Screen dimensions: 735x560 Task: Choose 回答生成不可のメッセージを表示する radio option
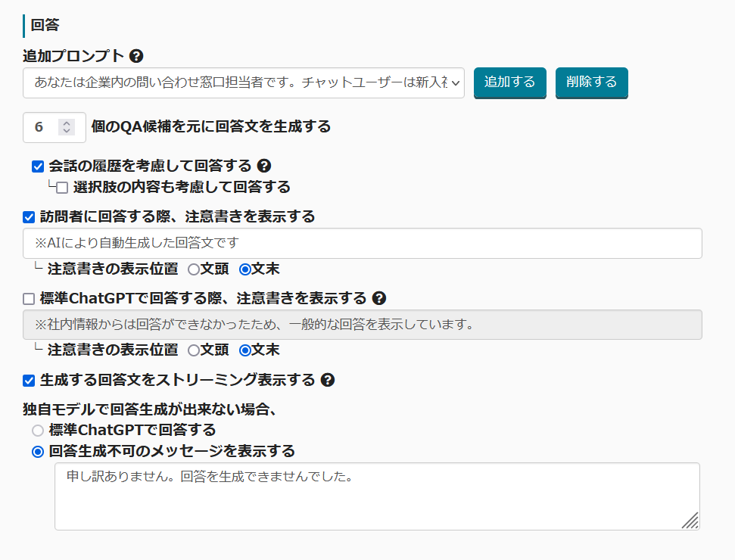click(x=38, y=452)
